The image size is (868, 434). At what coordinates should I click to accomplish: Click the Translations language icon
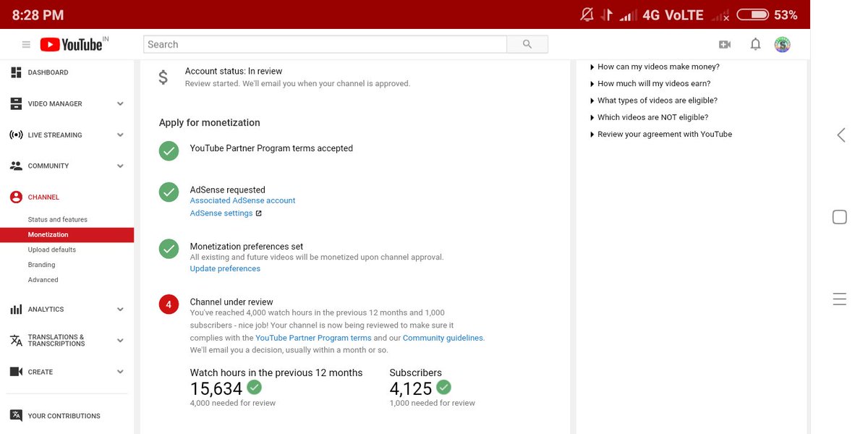[16, 341]
